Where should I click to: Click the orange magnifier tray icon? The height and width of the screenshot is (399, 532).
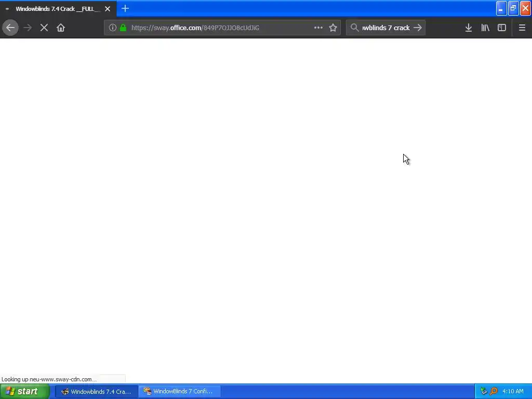coord(494,392)
